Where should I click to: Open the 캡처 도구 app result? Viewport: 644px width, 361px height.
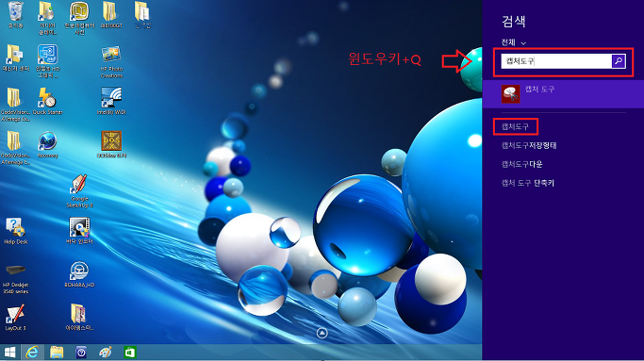[563, 94]
